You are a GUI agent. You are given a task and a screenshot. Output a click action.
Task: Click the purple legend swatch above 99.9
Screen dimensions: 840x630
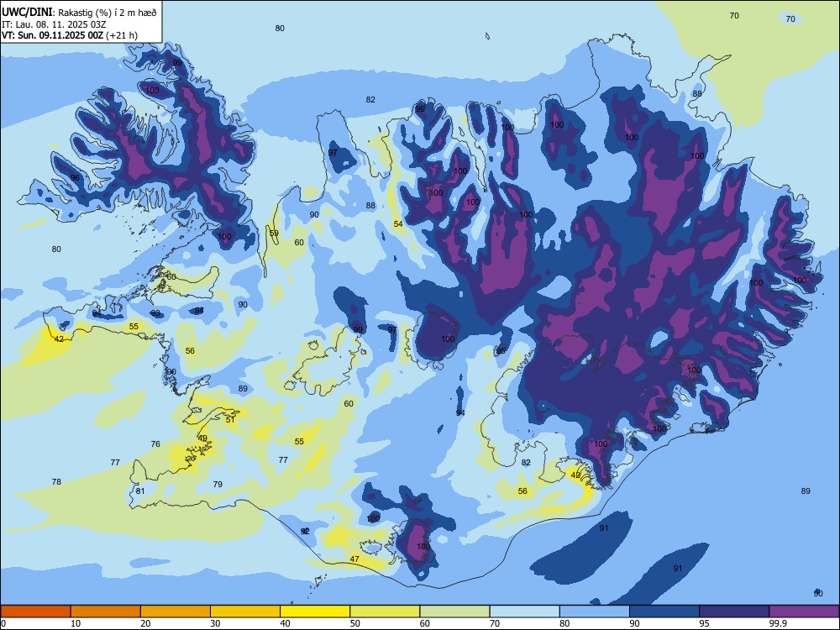click(804, 612)
